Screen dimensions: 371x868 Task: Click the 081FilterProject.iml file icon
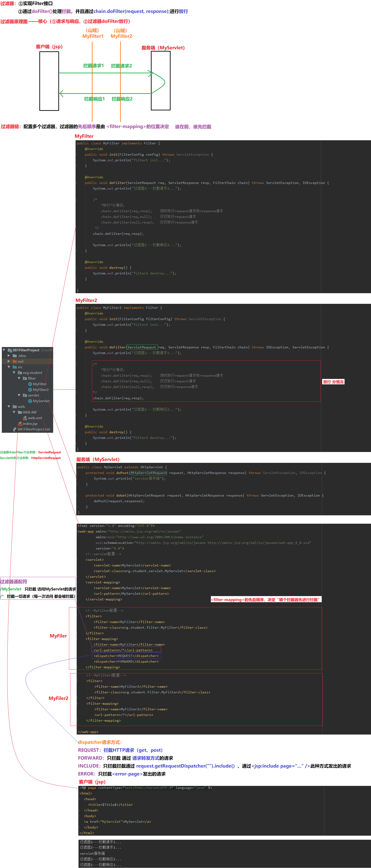click(x=15, y=429)
